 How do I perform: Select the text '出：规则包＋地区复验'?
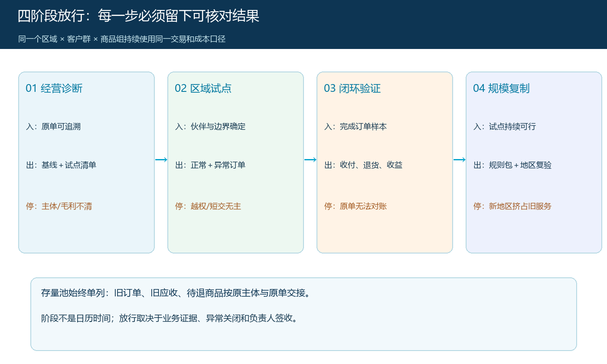[x=512, y=165]
